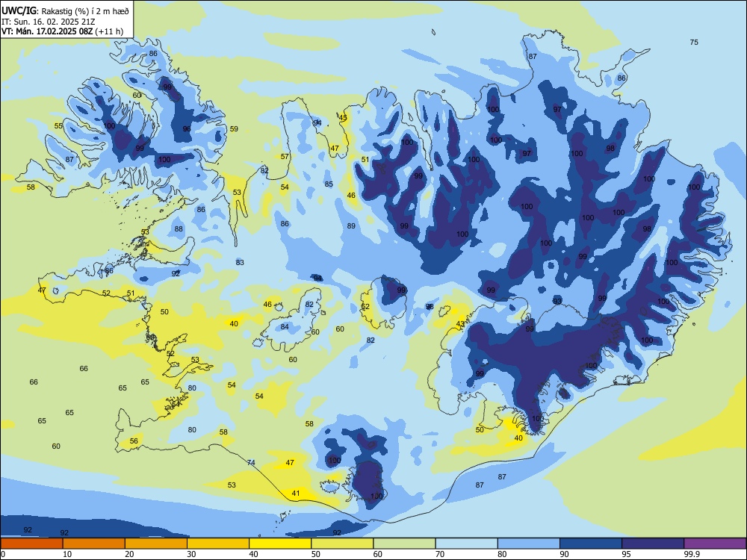Image resolution: width=747 pixels, height=560 pixels.
Task: Pick the light green 60–70 legend swatch
Action: coord(404,544)
